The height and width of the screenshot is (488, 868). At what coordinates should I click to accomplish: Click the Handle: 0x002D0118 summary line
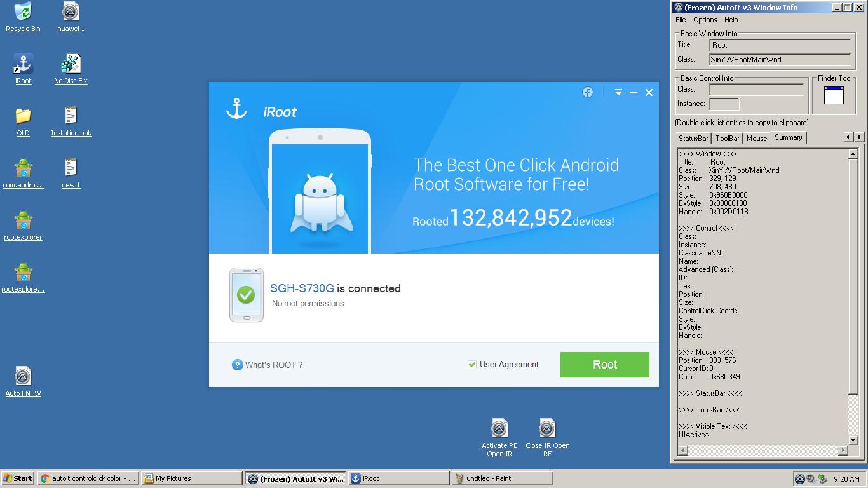click(x=713, y=212)
